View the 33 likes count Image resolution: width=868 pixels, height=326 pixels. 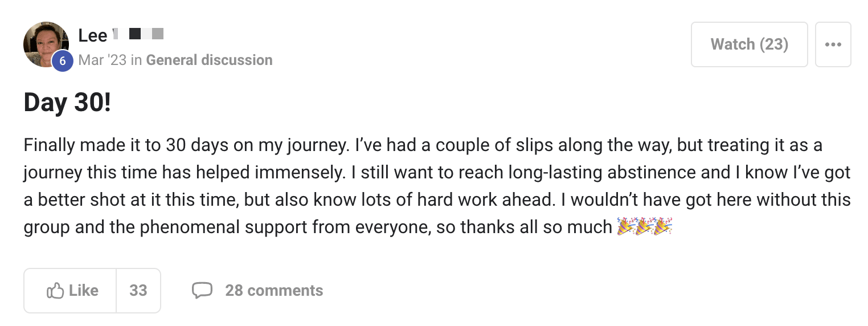[x=138, y=291]
